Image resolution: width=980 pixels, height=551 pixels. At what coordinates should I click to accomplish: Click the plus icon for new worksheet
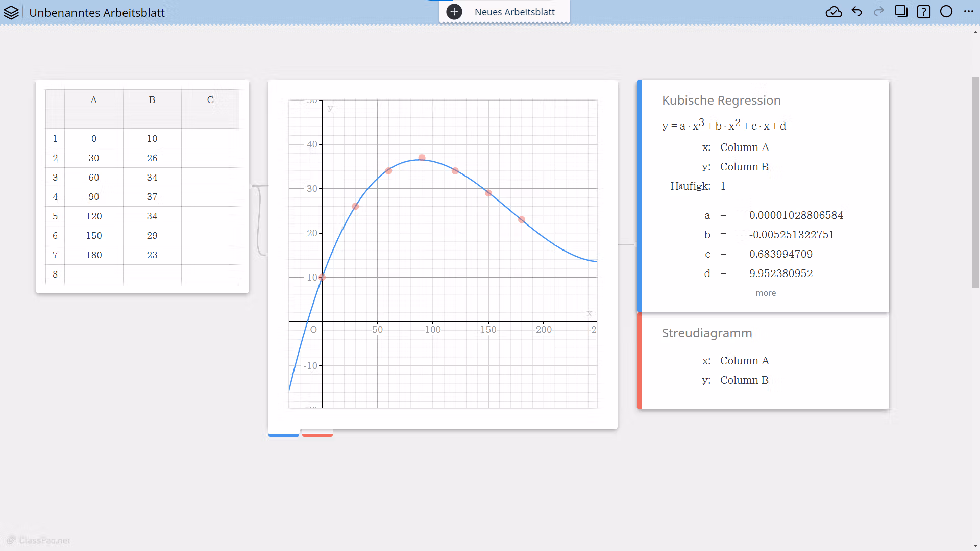tap(454, 12)
